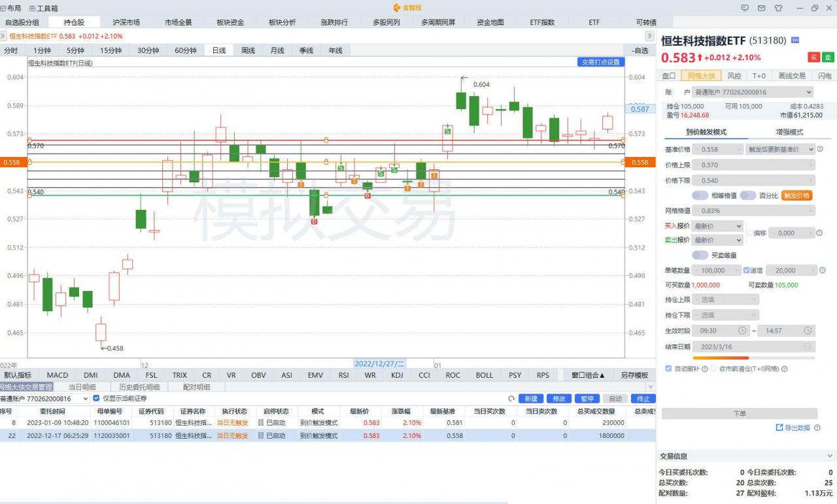Uncheck 仅显示当前证券 checkbox

[96, 398]
